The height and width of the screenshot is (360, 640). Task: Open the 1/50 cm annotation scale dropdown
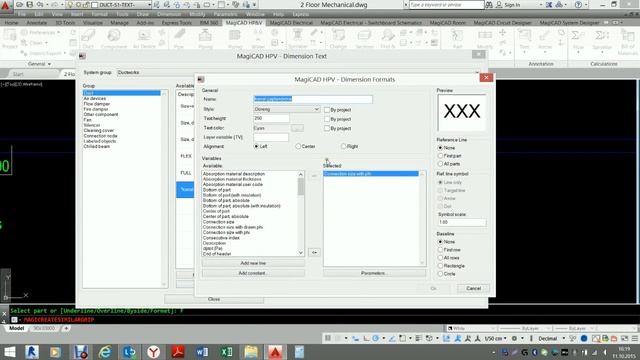[496, 338]
